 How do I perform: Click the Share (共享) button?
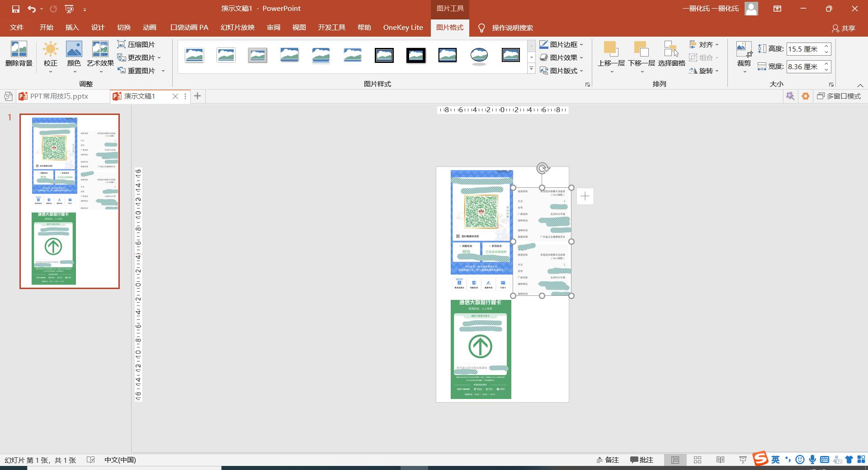tap(844, 28)
